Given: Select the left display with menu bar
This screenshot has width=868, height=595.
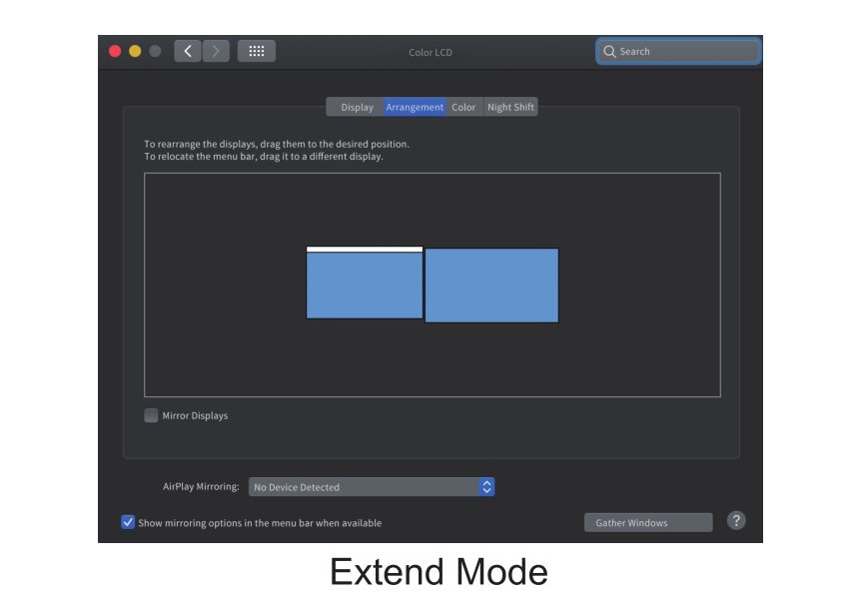Looking at the screenshot, I should [364, 287].
